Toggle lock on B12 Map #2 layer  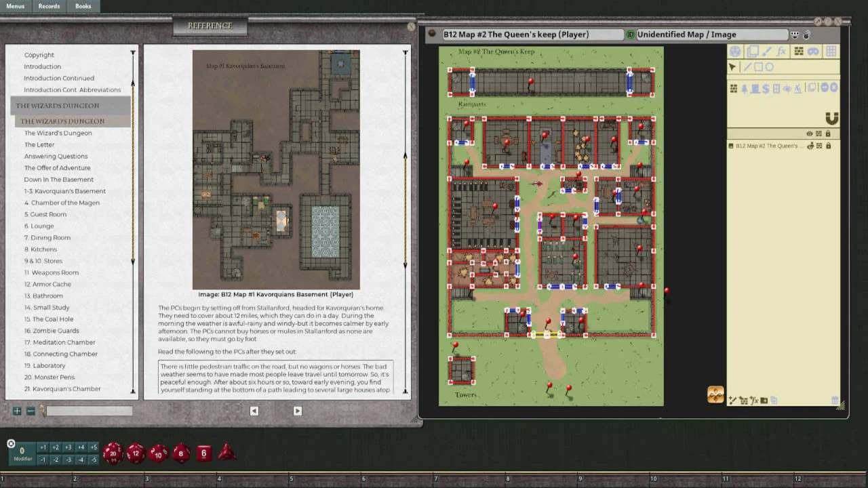click(x=828, y=146)
